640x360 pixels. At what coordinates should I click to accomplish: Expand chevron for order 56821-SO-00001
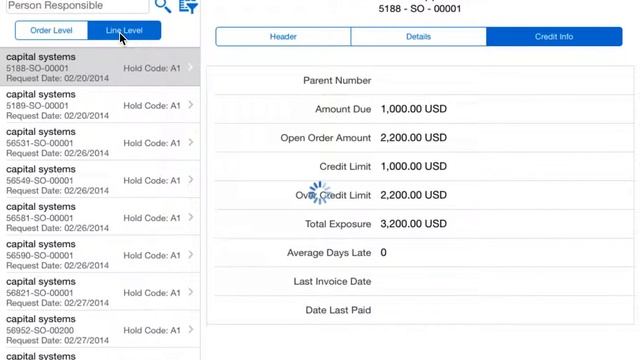pos(191,292)
